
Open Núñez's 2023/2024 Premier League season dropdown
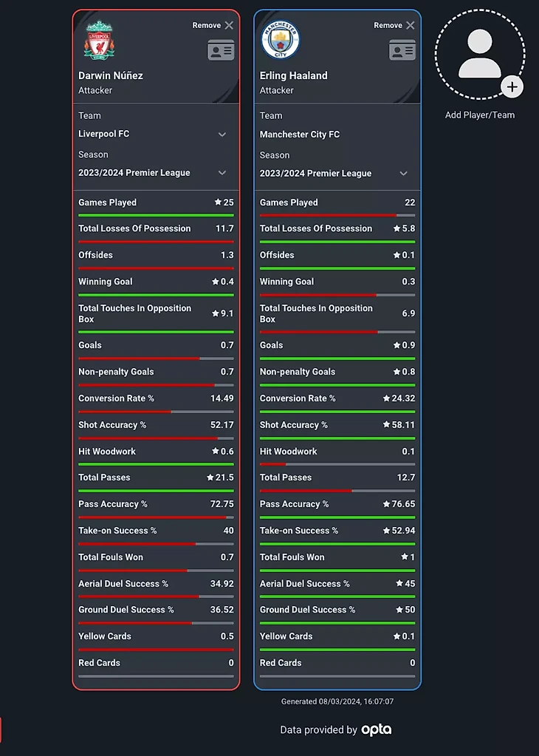point(222,173)
